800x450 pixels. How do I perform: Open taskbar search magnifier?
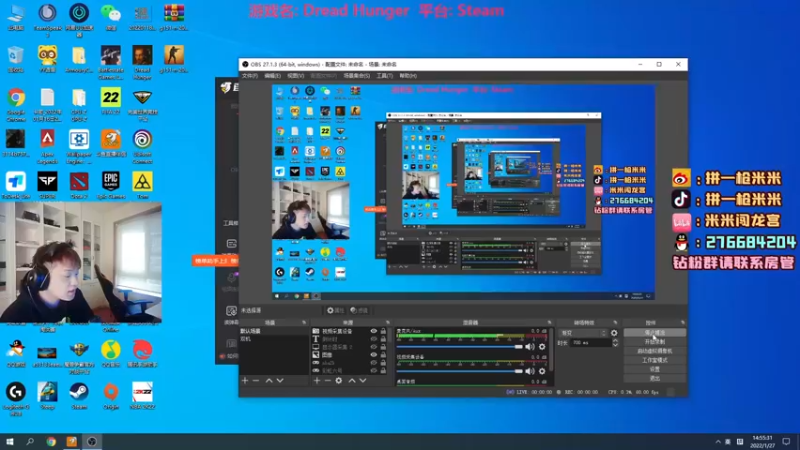(x=30, y=441)
